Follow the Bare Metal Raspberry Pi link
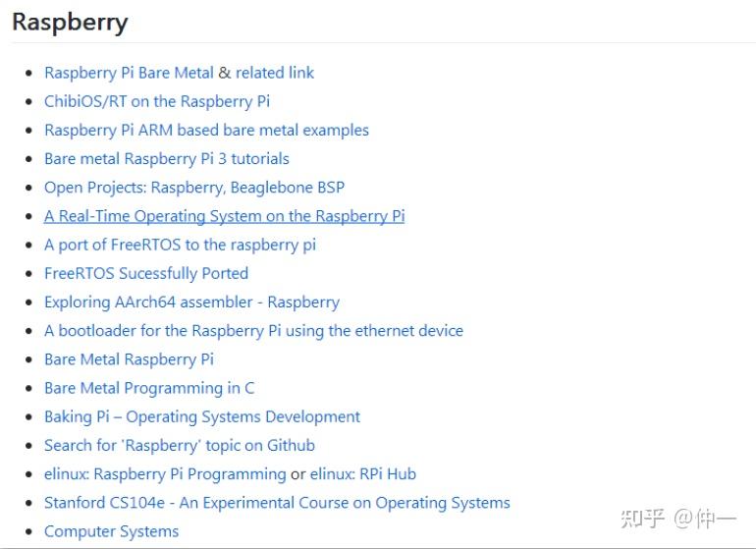 coord(129,359)
